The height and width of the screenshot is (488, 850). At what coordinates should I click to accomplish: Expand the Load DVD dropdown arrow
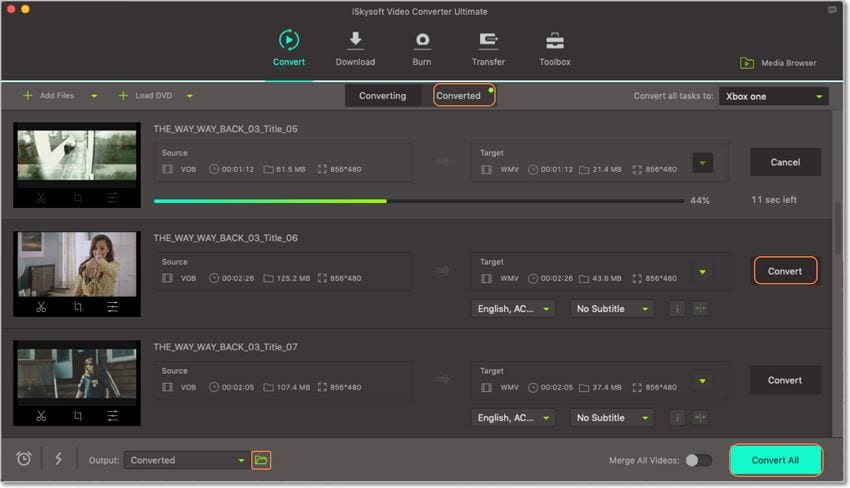click(190, 96)
